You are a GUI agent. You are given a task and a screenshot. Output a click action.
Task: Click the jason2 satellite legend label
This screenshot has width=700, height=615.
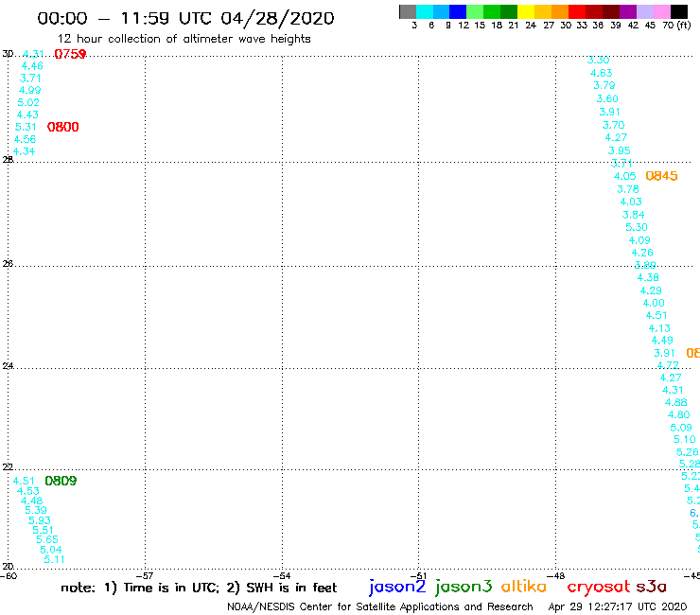click(x=397, y=587)
